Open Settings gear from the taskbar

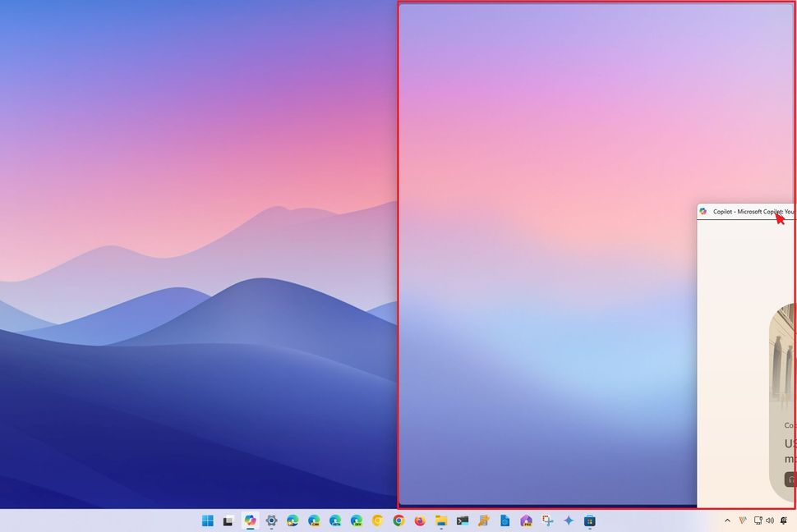(x=271, y=520)
